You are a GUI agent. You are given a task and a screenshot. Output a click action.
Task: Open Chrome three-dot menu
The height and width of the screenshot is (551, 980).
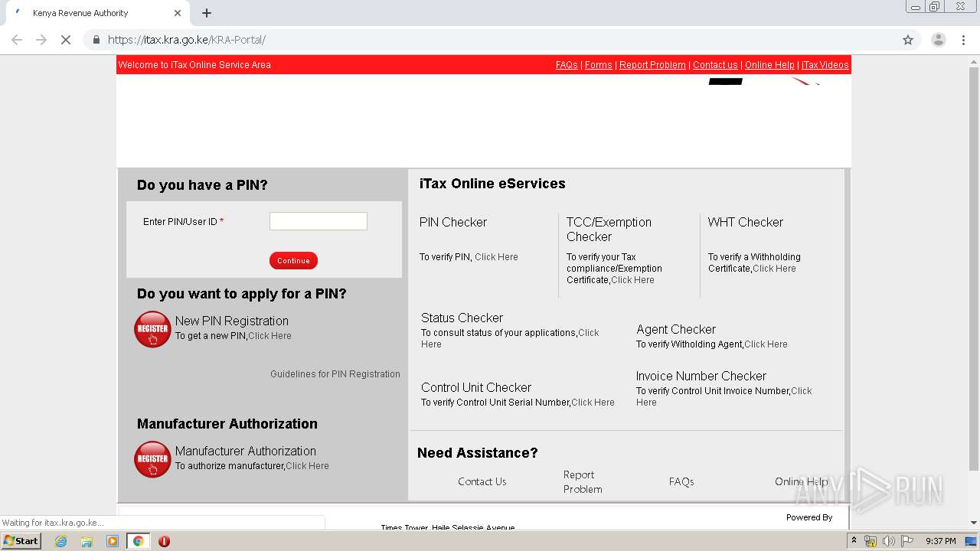coord(964,40)
